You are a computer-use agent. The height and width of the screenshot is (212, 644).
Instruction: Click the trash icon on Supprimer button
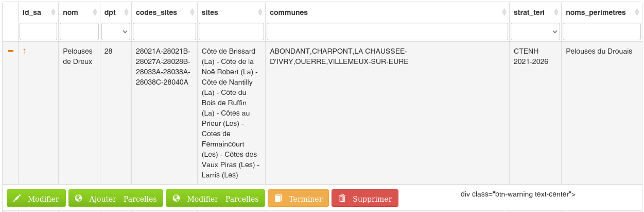coord(342,199)
